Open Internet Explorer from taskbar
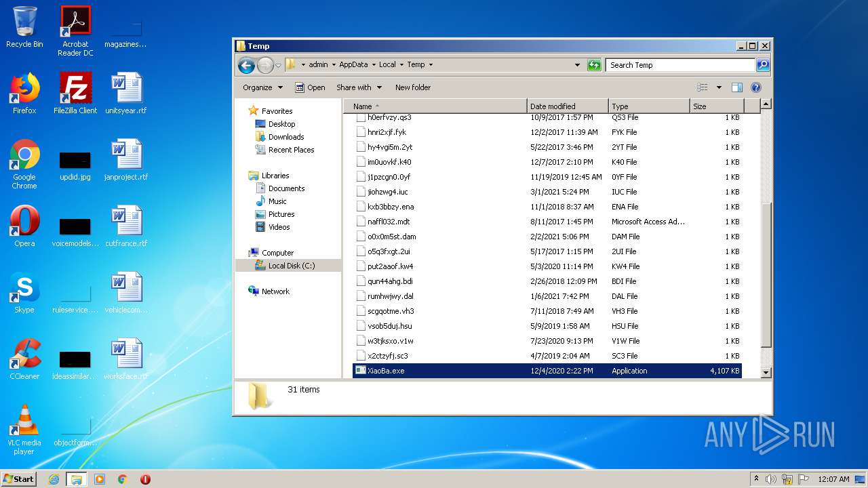This screenshot has width=868, height=488. click(54, 479)
